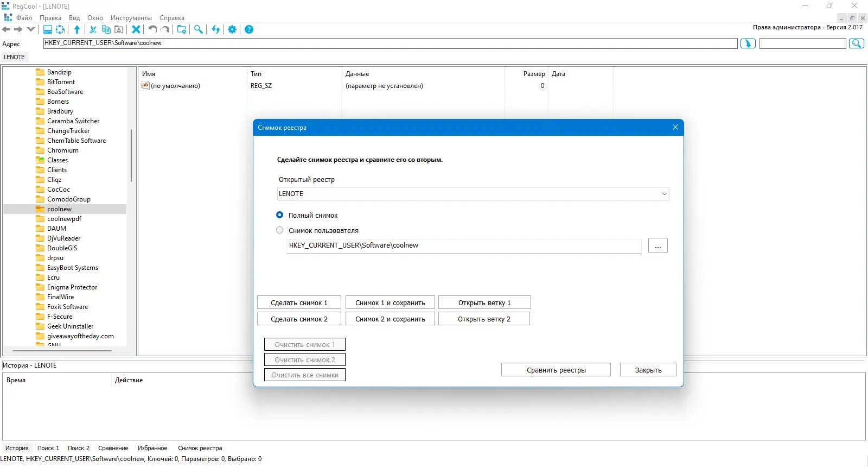Open the Открытый реестр LENOTE dropdown

pyautogui.click(x=473, y=194)
